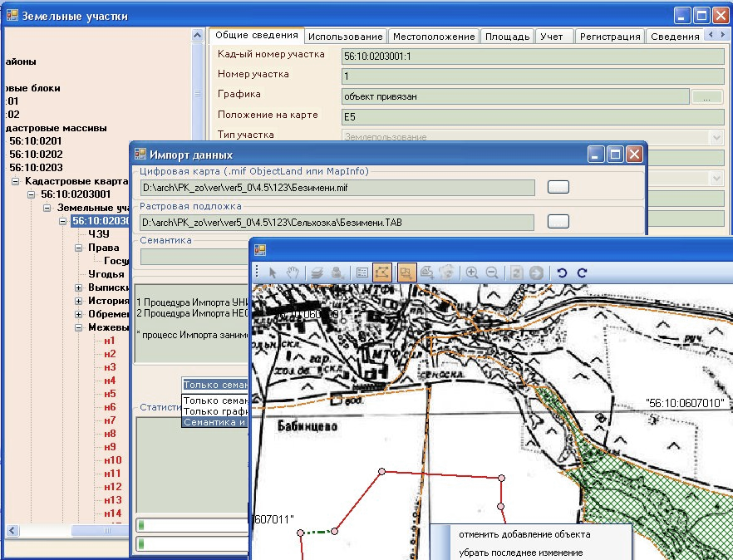Image resolution: width=733 pixels, height=560 pixels.
Task: Click the counterclockwise undo arrow
Action: (x=562, y=272)
